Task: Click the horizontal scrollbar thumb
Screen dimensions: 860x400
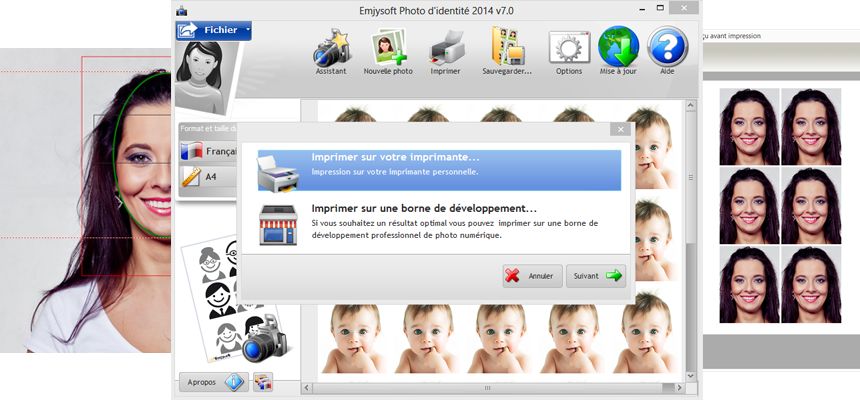Action: click(488, 388)
